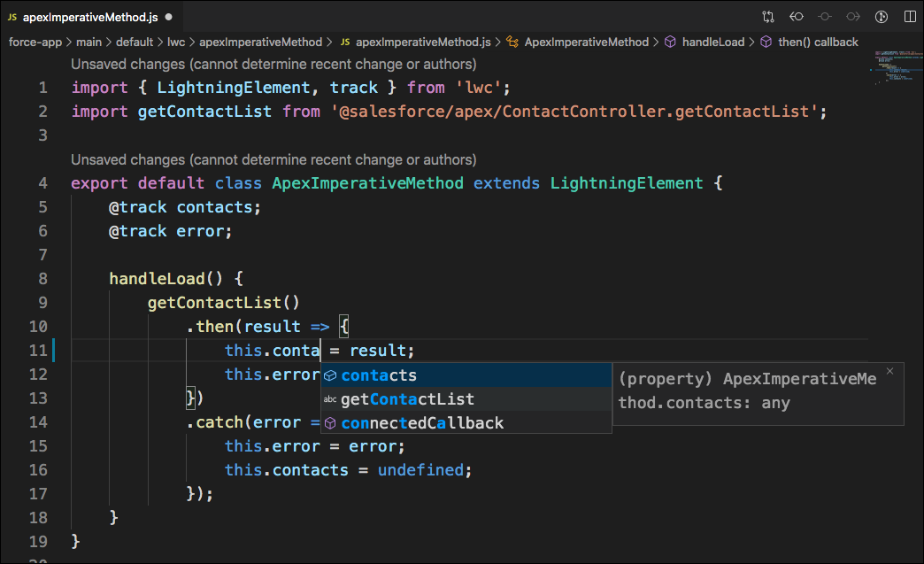This screenshot has width=924, height=564.
Task: Click 'undefined' on line 16
Action: tap(420, 470)
